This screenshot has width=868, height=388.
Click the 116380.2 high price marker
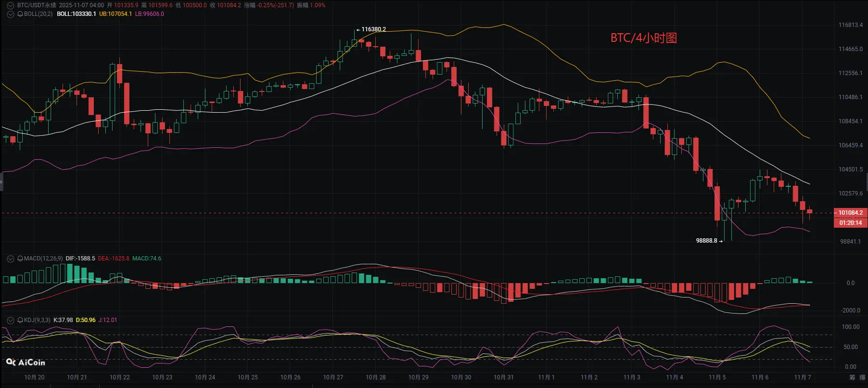371,29
